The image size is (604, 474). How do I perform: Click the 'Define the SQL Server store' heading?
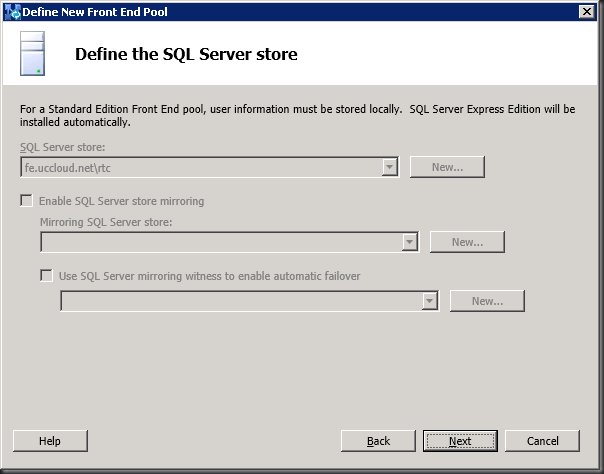186,54
